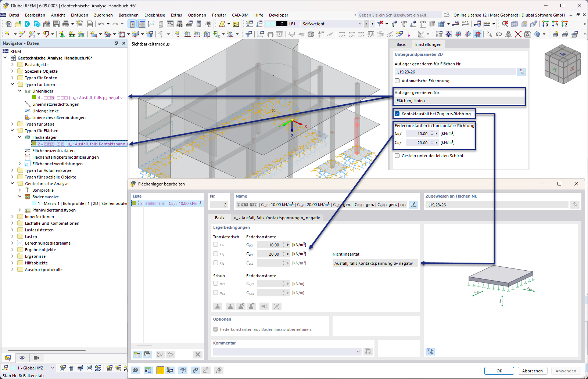Open the uz - Ausfall, falls Kontaktspannung tab
This screenshot has height=379, width=588.
pos(277,218)
